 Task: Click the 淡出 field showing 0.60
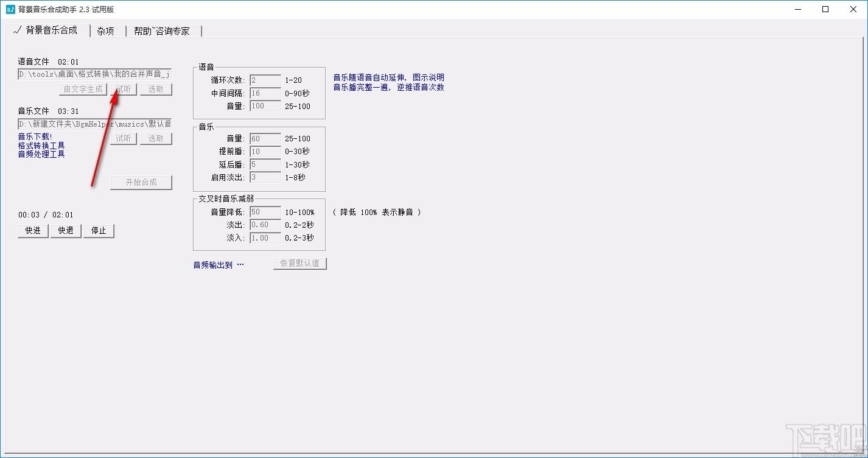coord(265,225)
